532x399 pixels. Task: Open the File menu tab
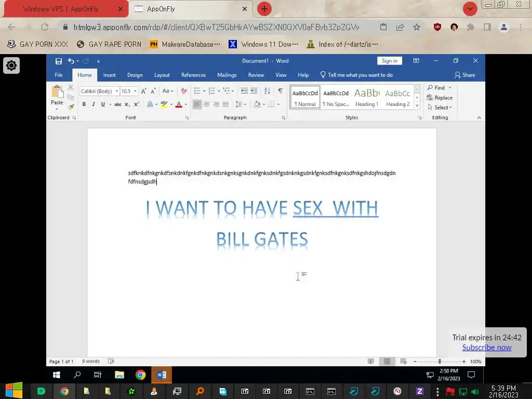coord(59,75)
